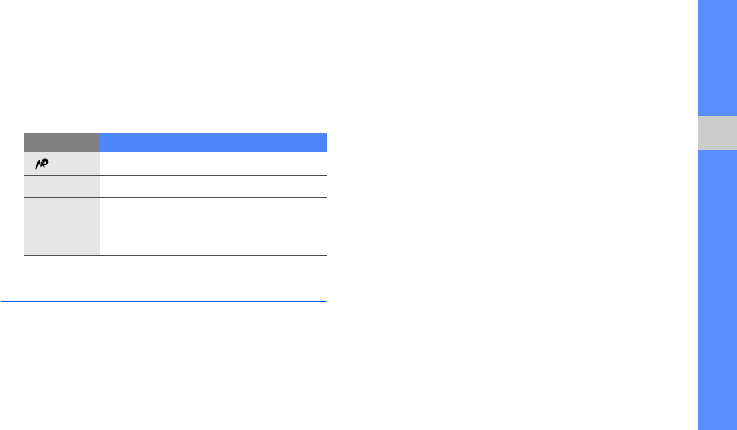Click the blue sidebar section below the gray tab
The image size is (737, 430).
pos(717,290)
